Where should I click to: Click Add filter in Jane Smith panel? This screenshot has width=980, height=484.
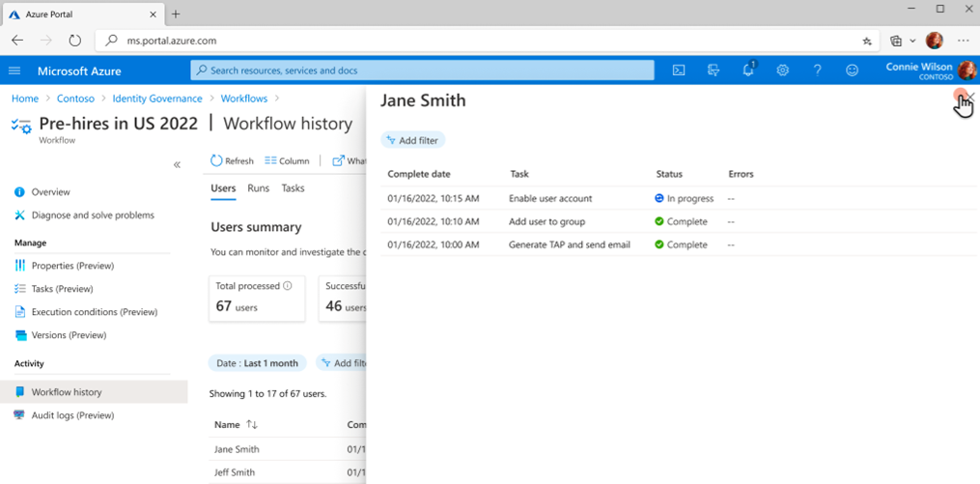tap(412, 140)
